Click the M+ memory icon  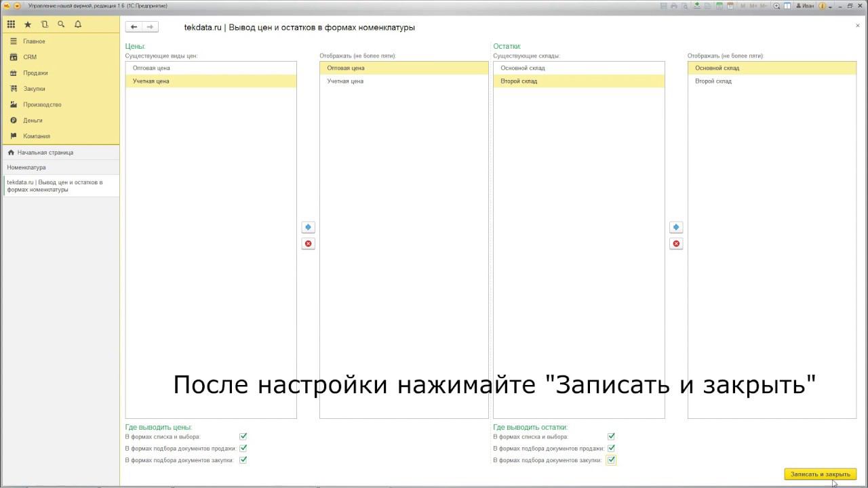pos(753,5)
